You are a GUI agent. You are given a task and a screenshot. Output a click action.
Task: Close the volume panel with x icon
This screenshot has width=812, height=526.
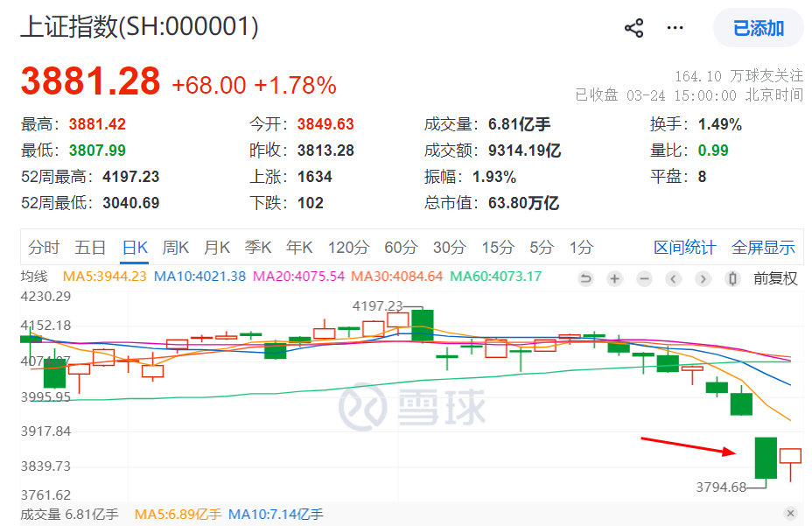click(x=790, y=513)
